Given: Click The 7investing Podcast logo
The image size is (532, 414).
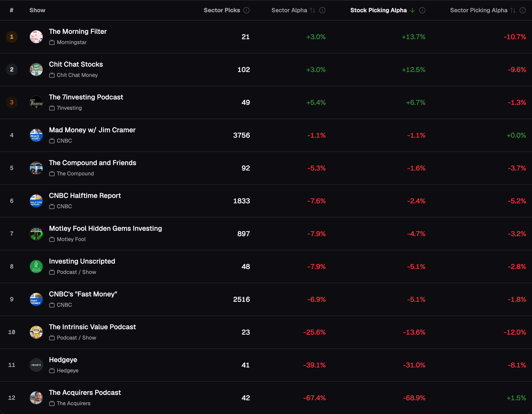Looking at the screenshot, I should 36,102.
